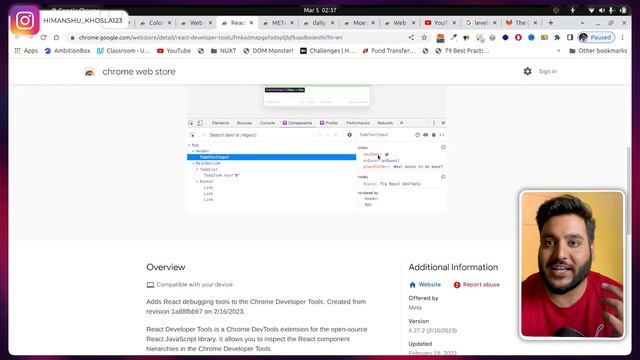Screen dimensions: 640x360
Task: Click Sign in on web store
Action: tap(548, 71)
